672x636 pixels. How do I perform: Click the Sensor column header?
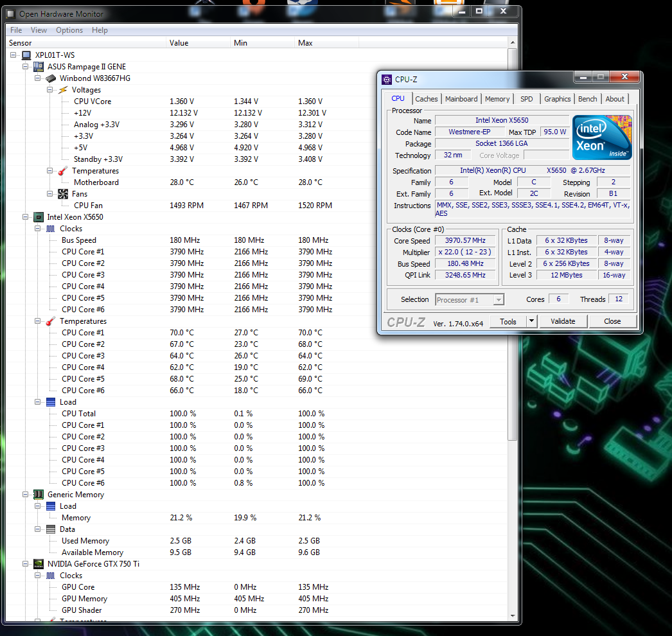coord(86,43)
